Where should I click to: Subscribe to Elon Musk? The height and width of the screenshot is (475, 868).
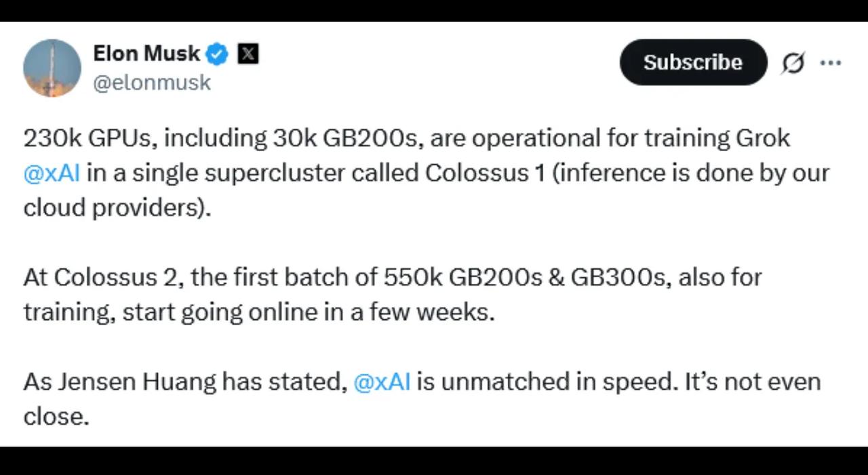(x=693, y=62)
